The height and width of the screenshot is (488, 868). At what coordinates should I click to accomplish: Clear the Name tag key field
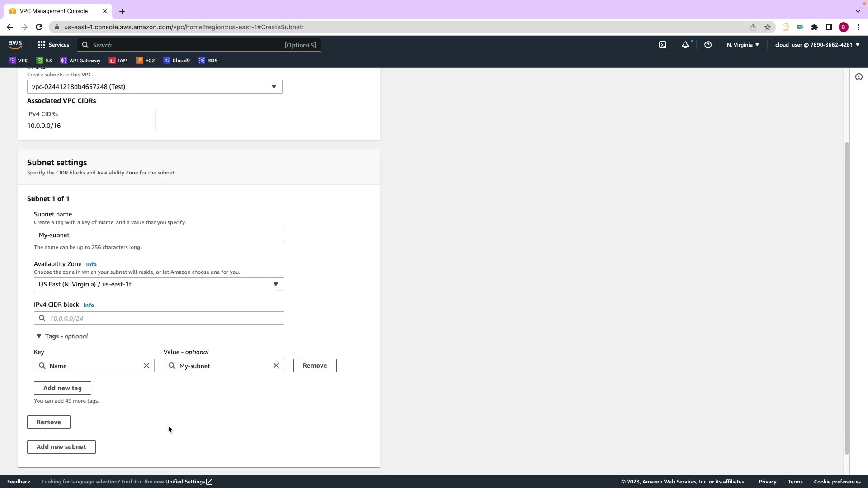point(146,366)
